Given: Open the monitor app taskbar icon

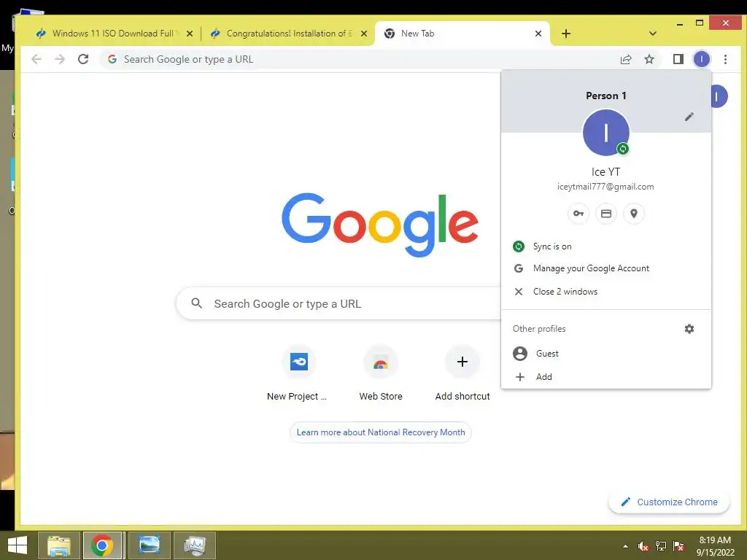Looking at the screenshot, I should pos(194,545).
